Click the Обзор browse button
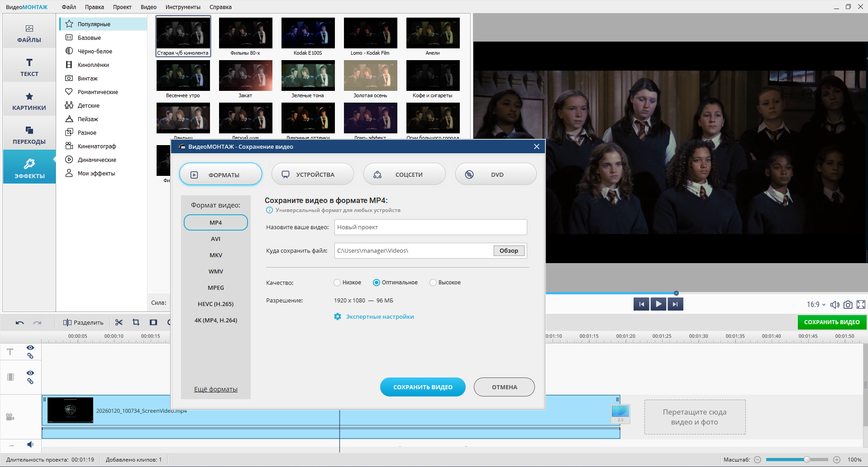This screenshot has height=467, width=868. click(x=509, y=251)
